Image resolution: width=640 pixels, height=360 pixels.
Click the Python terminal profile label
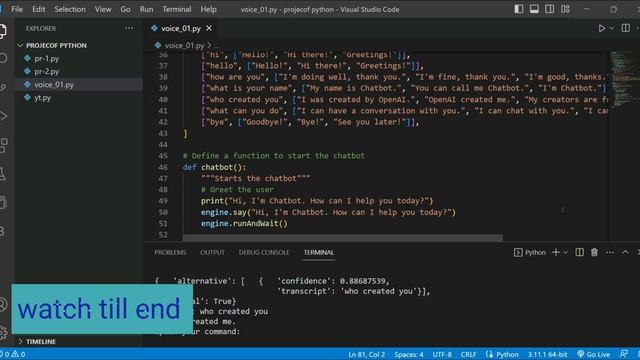(x=530, y=252)
